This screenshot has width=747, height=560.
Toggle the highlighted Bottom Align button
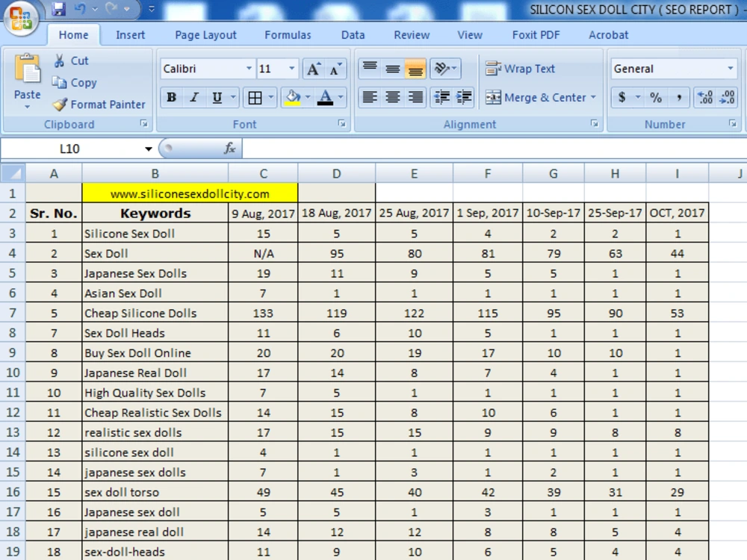[415, 69]
